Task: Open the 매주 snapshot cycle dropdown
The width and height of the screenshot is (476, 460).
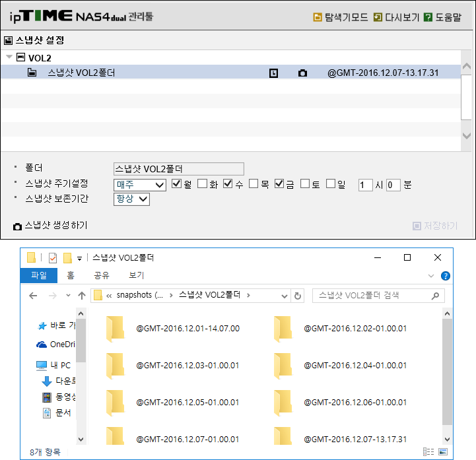Action: click(140, 185)
